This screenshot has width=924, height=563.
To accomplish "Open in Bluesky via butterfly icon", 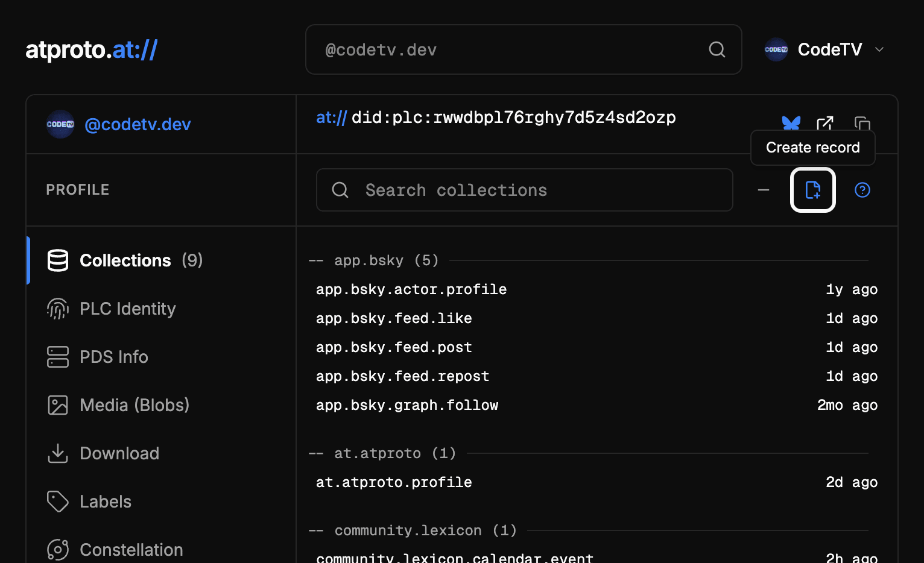I will point(791,124).
